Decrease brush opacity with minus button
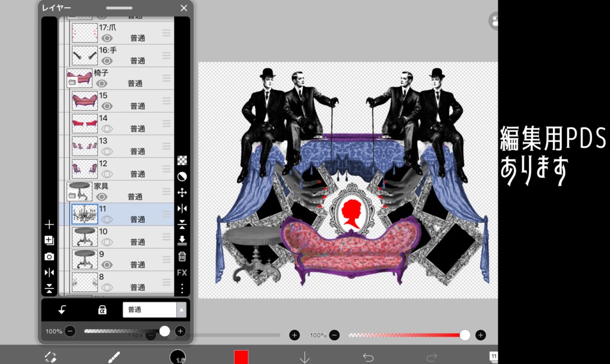The height and width of the screenshot is (364, 610). 334,335
